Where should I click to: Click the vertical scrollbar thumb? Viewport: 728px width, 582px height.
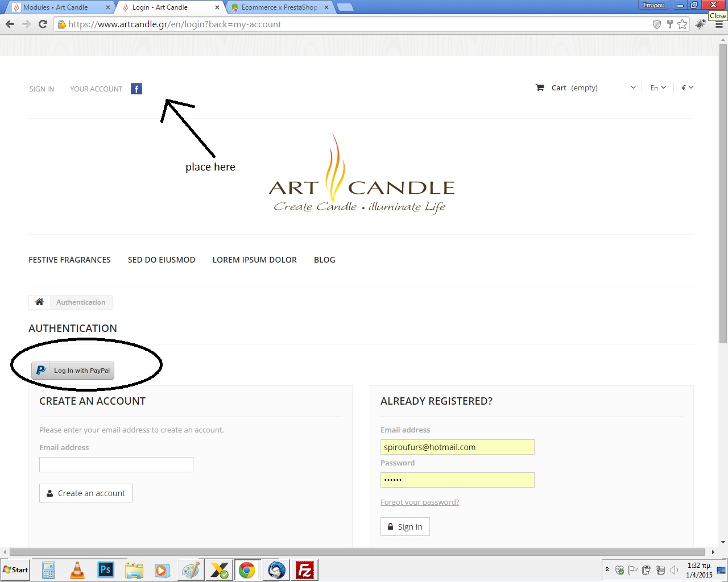point(723,194)
